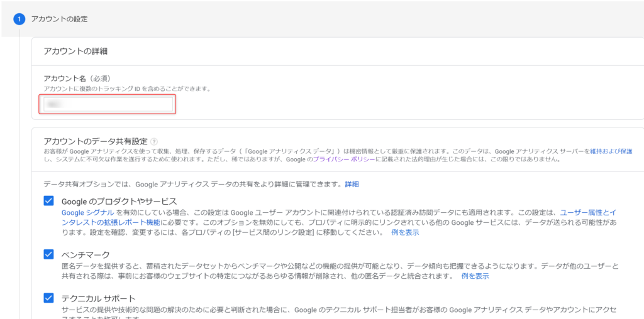Image resolution: width=644 pixels, height=319 pixels.
Task: Click the アカウントの詳細 section heading
Action: 75,51
